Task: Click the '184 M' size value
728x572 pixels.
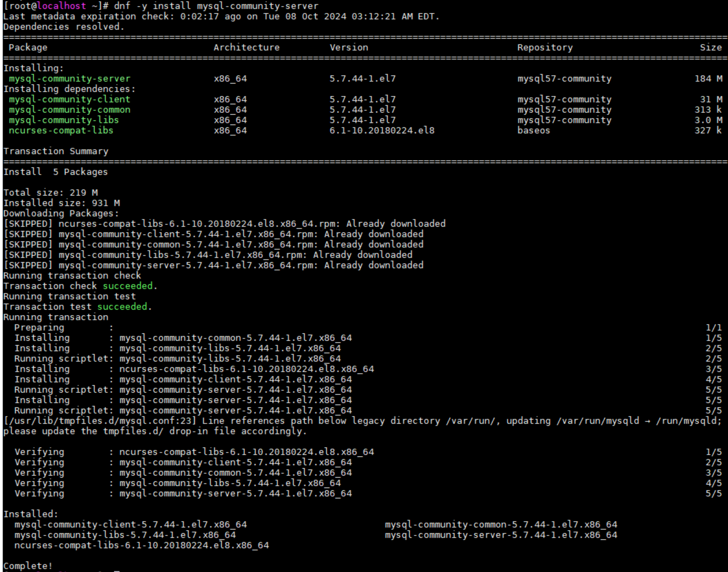Action: (708, 79)
